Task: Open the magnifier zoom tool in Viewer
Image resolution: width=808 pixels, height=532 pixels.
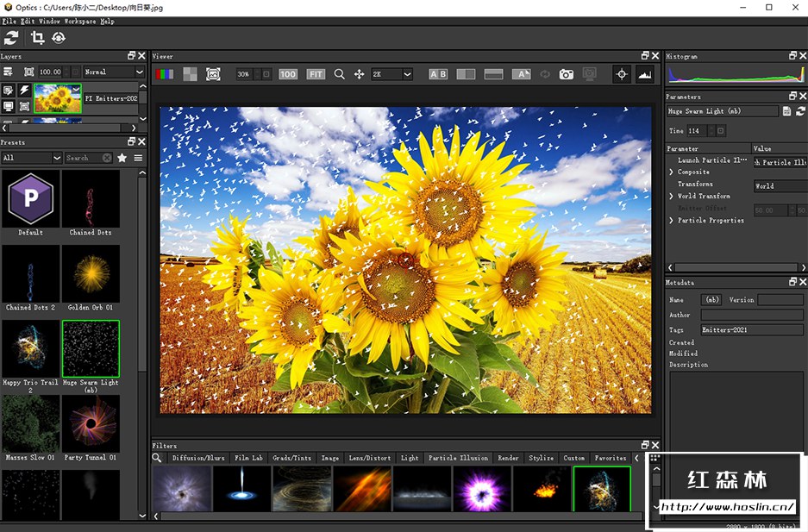Action: point(339,74)
